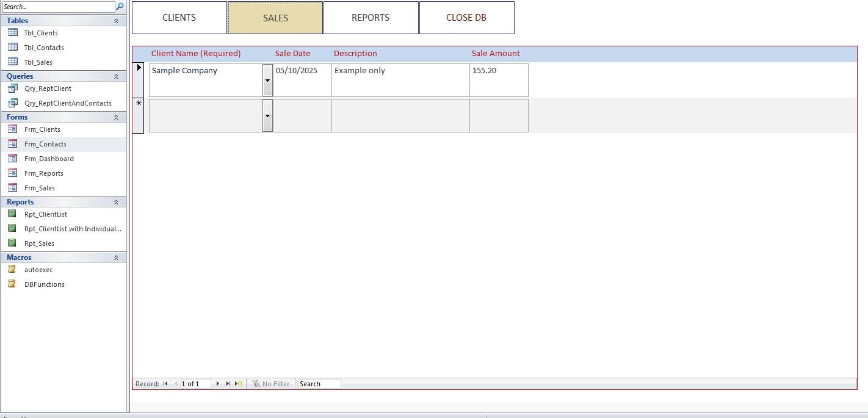Click the Tbl_Clients table icon
The height and width of the screenshot is (418, 868).
pos(12,33)
